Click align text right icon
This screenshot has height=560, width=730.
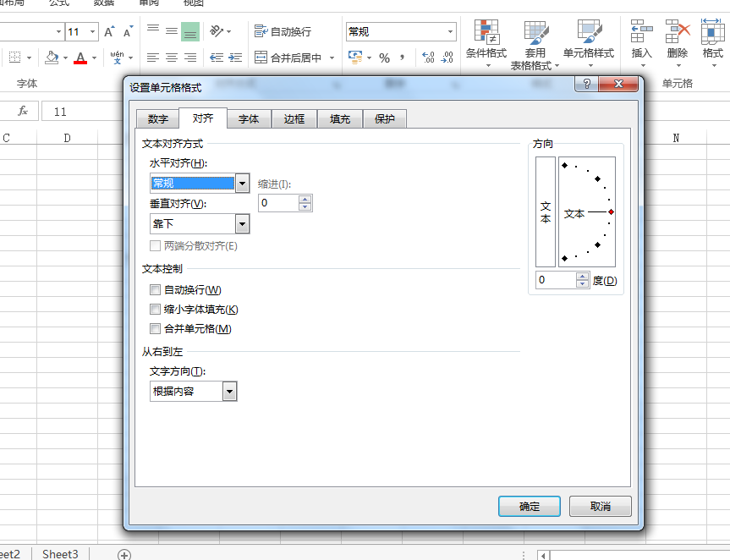pyautogui.click(x=190, y=58)
